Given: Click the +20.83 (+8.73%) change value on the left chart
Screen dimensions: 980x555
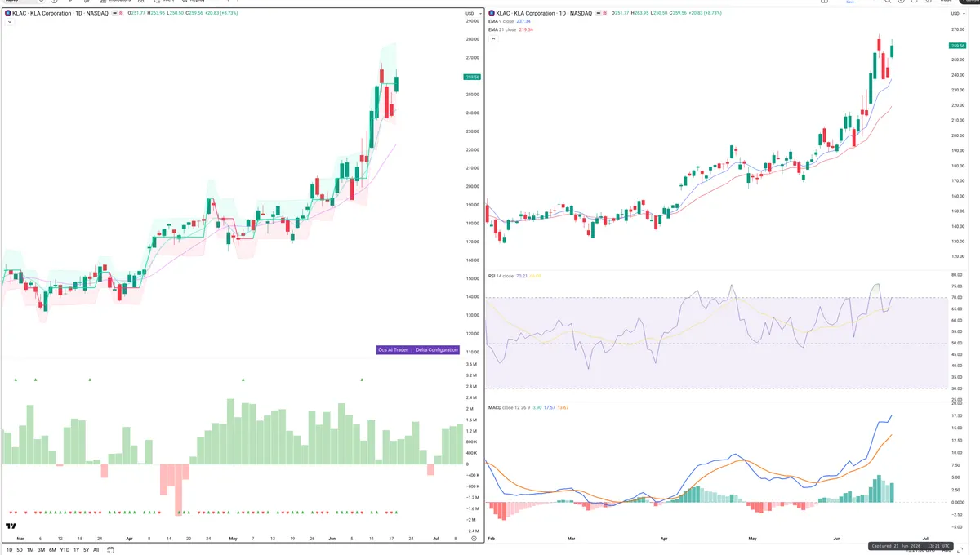Looking at the screenshot, I should 220,13.
